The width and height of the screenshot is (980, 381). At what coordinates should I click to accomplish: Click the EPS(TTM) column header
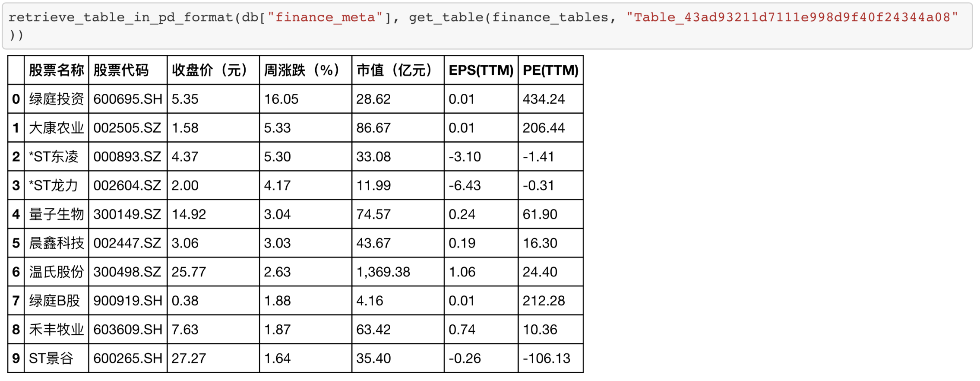point(481,70)
